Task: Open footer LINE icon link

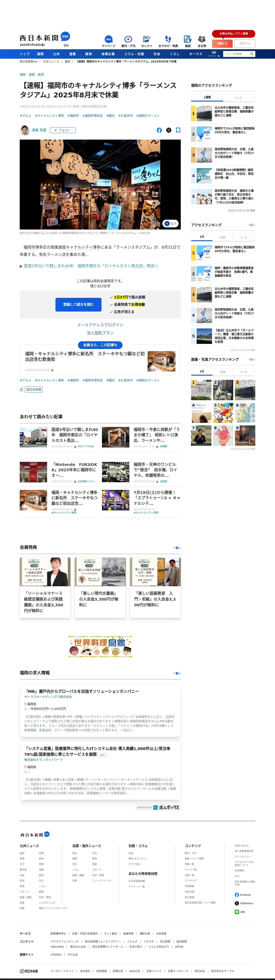Action: (237, 912)
